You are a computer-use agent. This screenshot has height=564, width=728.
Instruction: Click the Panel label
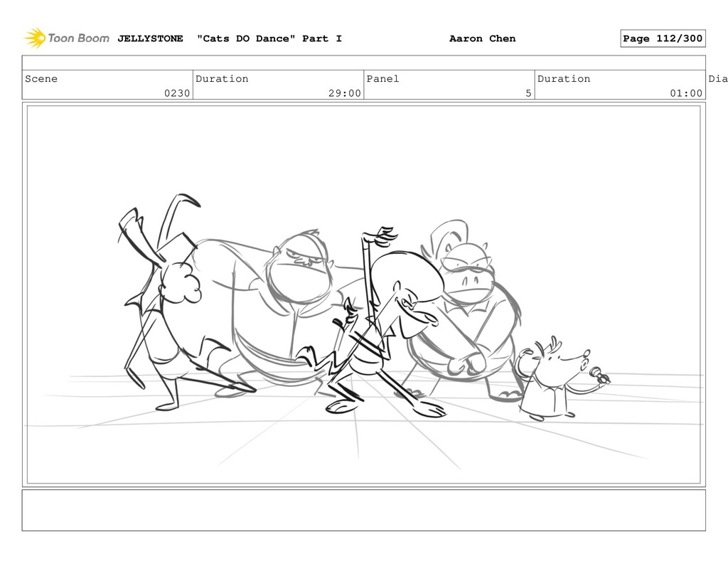(x=382, y=78)
